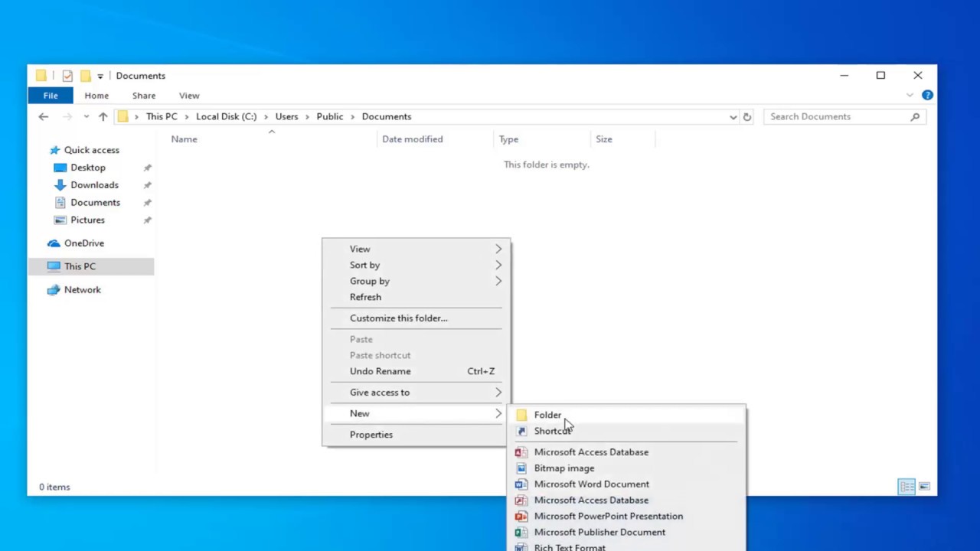980x551 pixels.
Task: Click This PC in address bar
Action: (x=162, y=116)
